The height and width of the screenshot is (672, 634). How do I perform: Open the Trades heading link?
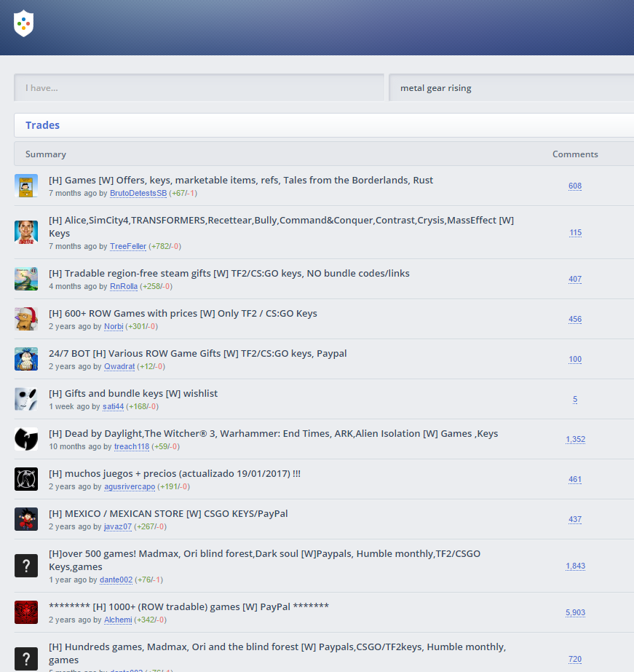pyautogui.click(x=42, y=125)
